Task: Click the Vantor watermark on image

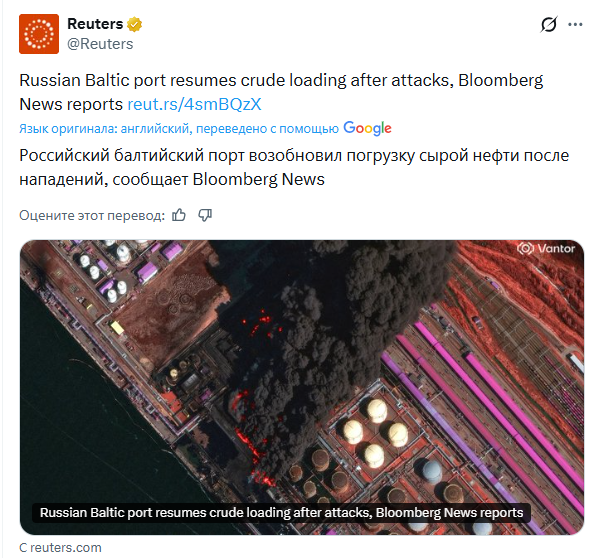Action: point(546,249)
